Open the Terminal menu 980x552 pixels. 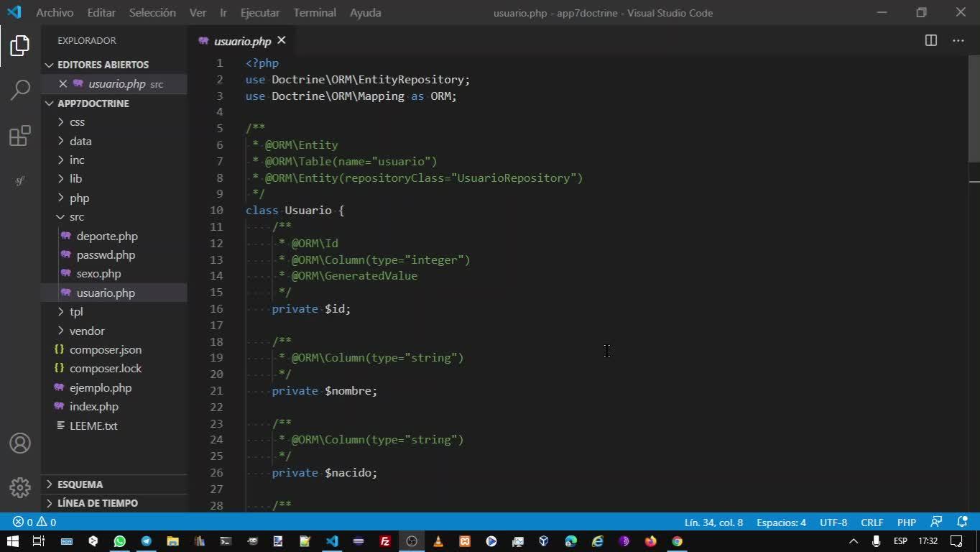(x=314, y=13)
